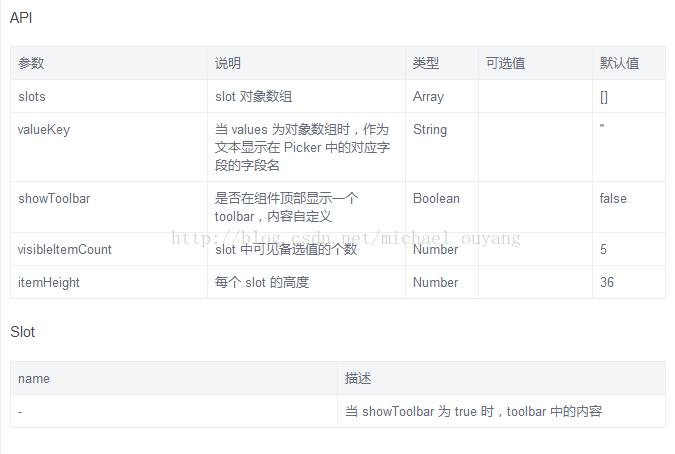Click the 描述 column header

coord(359,379)
